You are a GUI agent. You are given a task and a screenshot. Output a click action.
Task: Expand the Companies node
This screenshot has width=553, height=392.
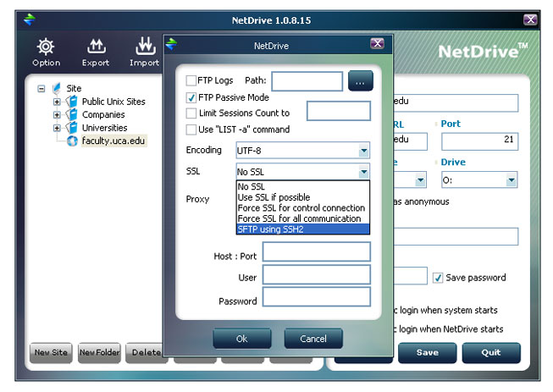[x=57, y=115]
